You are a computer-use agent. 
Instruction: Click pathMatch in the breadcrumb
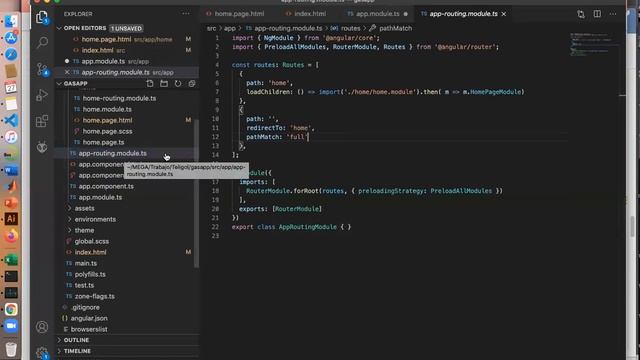395,29
